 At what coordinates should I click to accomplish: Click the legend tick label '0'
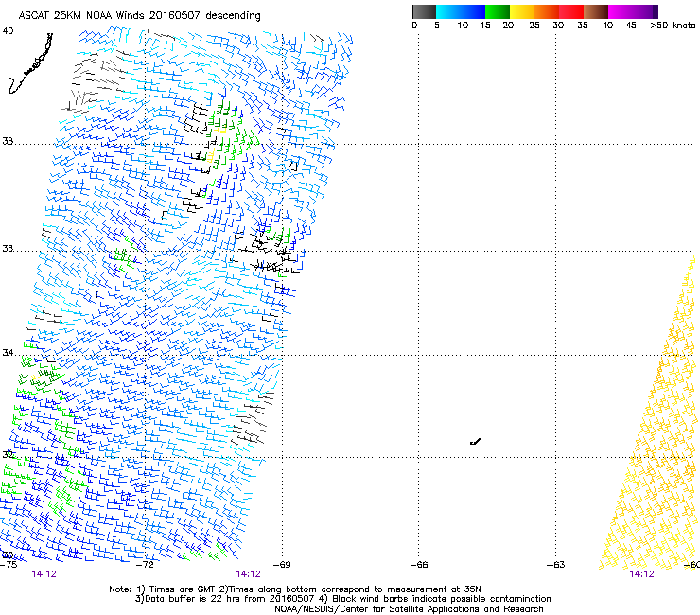[x=414, y=26]
